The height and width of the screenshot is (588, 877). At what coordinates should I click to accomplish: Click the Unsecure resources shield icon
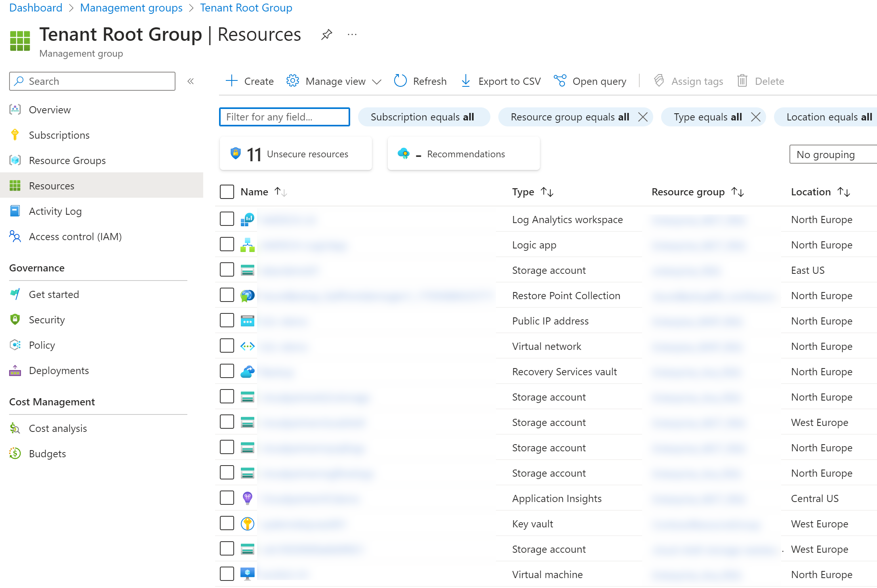(x=236, y=153)
